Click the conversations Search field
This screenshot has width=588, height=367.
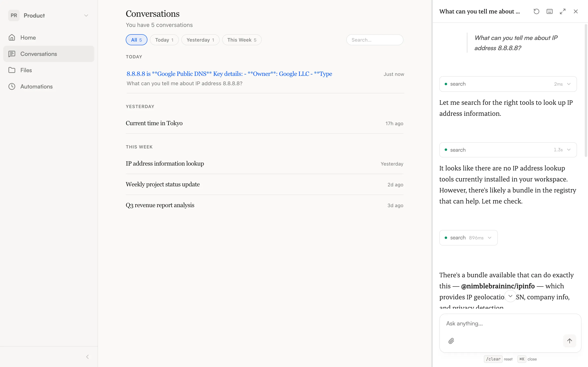[x=374, y=40]
